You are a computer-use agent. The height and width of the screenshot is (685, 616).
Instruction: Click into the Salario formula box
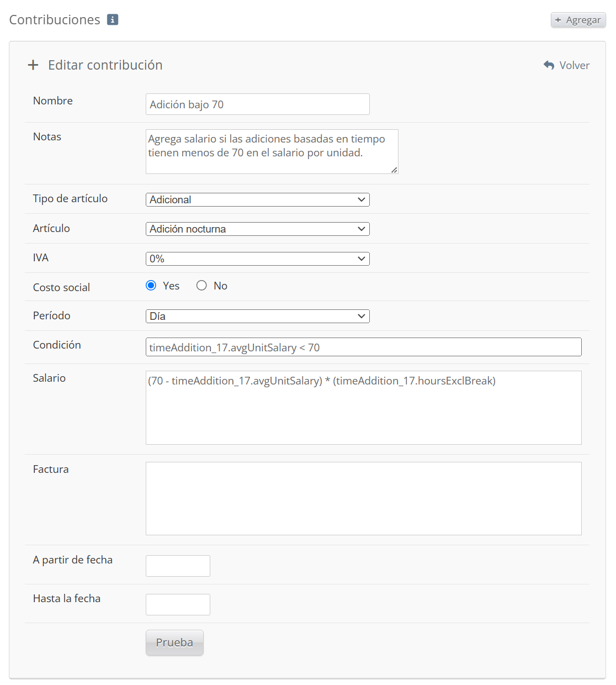tap(363, 408)
